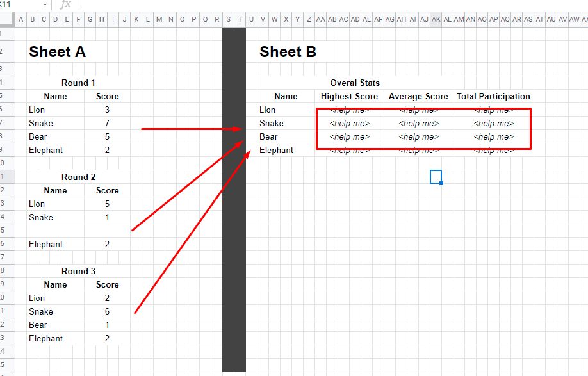Click into the formula bar input
Screen dimensions: 588x376
[334, 4]
